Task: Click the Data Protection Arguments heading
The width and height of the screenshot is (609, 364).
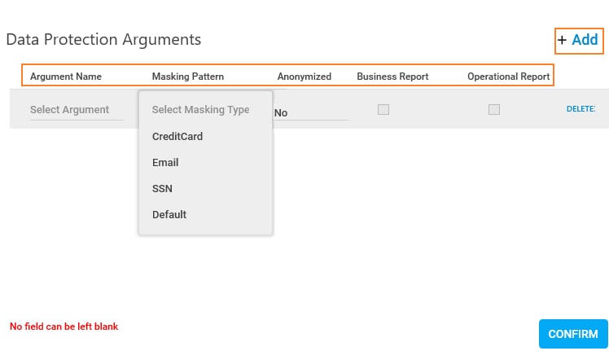Action: pos(103,40)
